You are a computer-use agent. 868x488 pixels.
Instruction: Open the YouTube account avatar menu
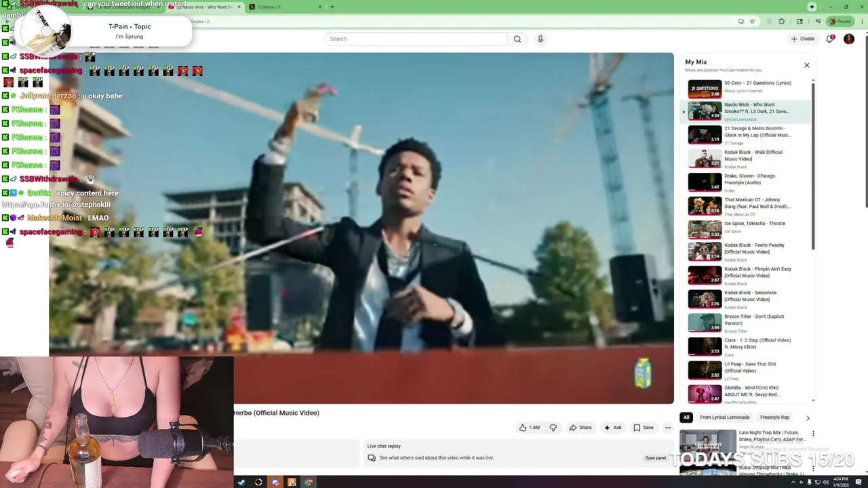[x=849, y=39]
